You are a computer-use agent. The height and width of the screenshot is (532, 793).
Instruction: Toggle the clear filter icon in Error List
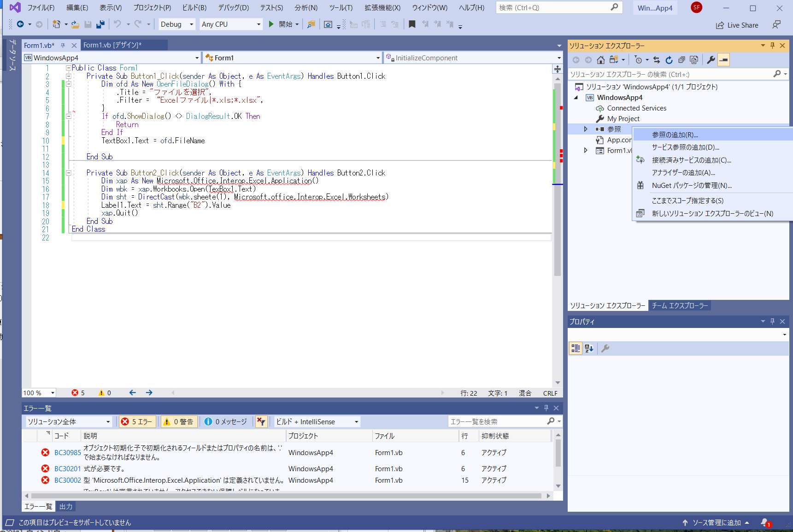click(261, 421)
